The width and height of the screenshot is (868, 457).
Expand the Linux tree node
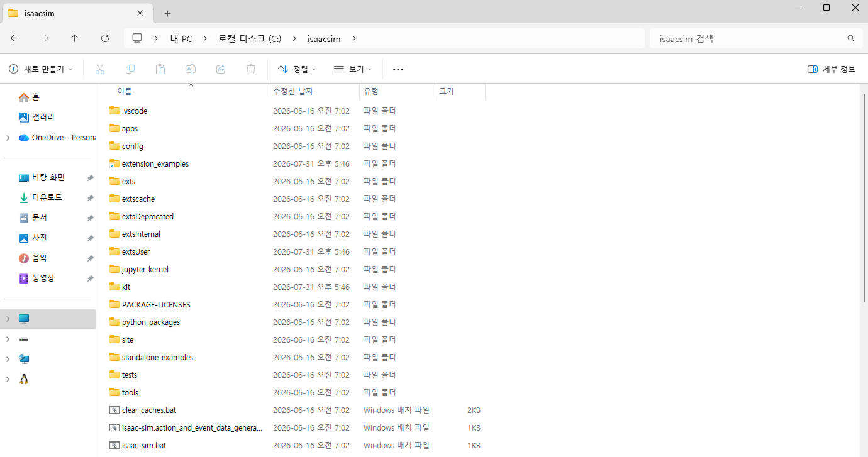coord(8,379)
